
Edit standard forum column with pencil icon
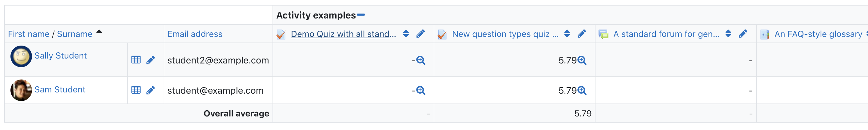(x=743, y=34)
